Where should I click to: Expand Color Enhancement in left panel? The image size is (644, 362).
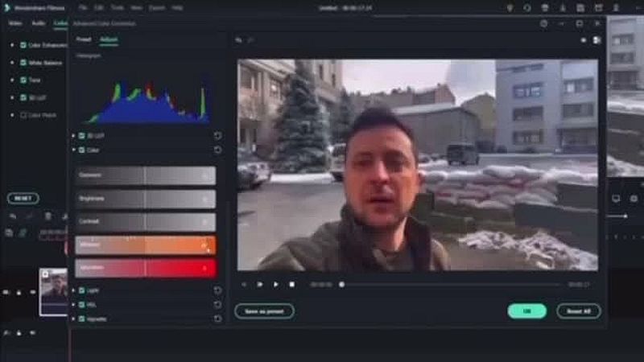point(12,45)
